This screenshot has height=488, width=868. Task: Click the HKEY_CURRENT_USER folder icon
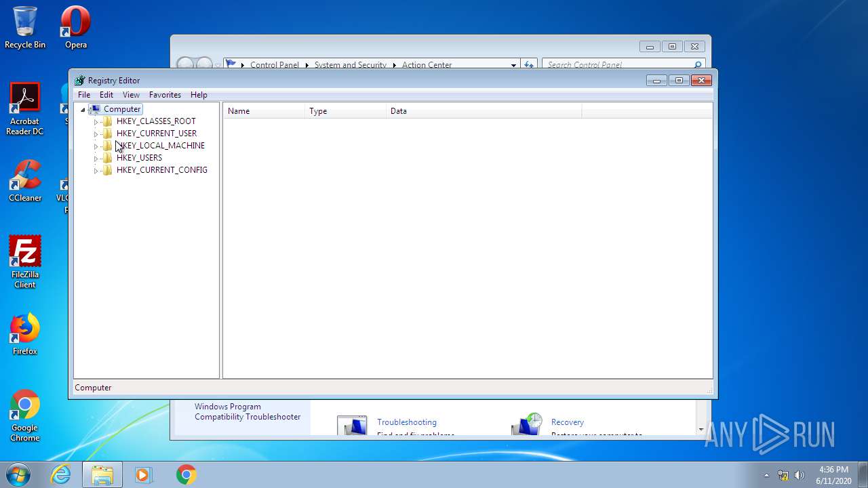pyautogui.click(x=107, y=134)
